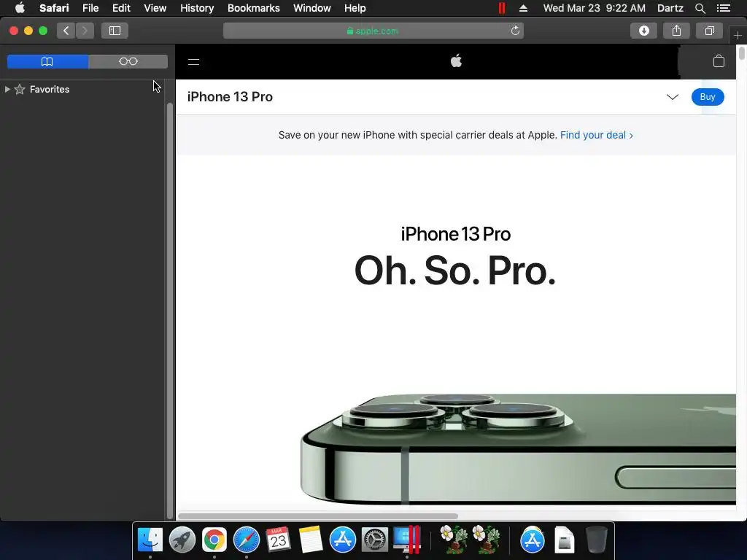Select the Favorites folder row
The height and width of the screenshot is (560, 747).
point(83,89)
